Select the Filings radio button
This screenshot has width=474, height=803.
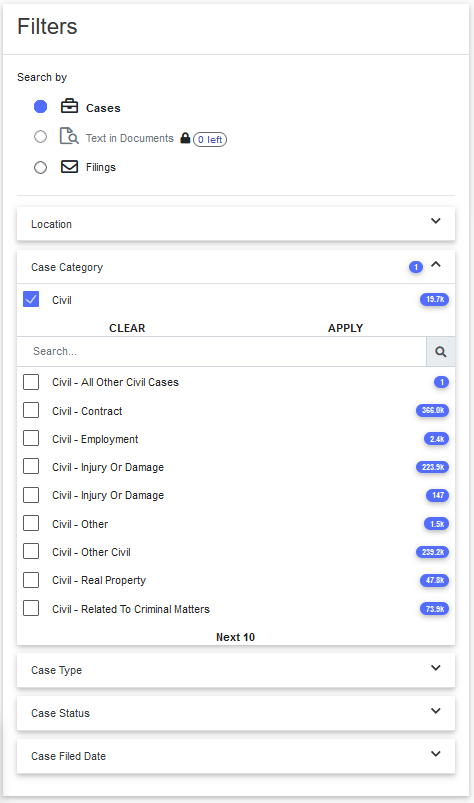click(40, 167)
